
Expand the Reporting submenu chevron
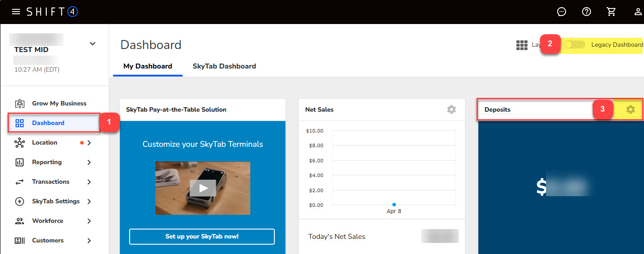tap(89, 162)
